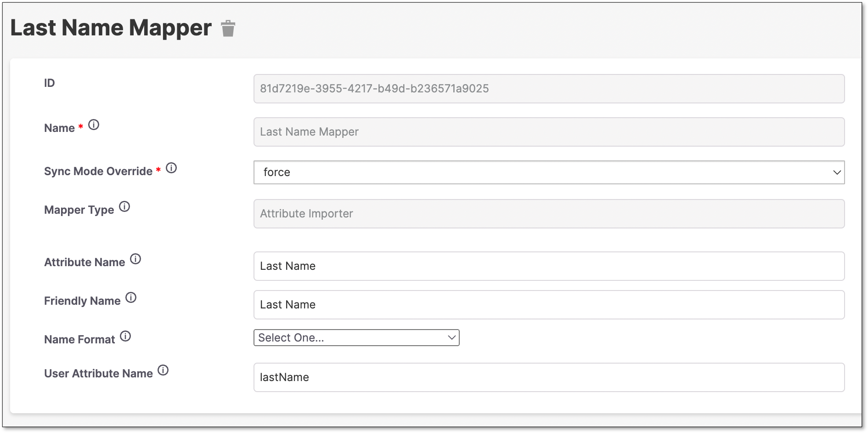Click the Mapper Type label
The height and width of the screenshot is (433, 868).
click(79, 210)
